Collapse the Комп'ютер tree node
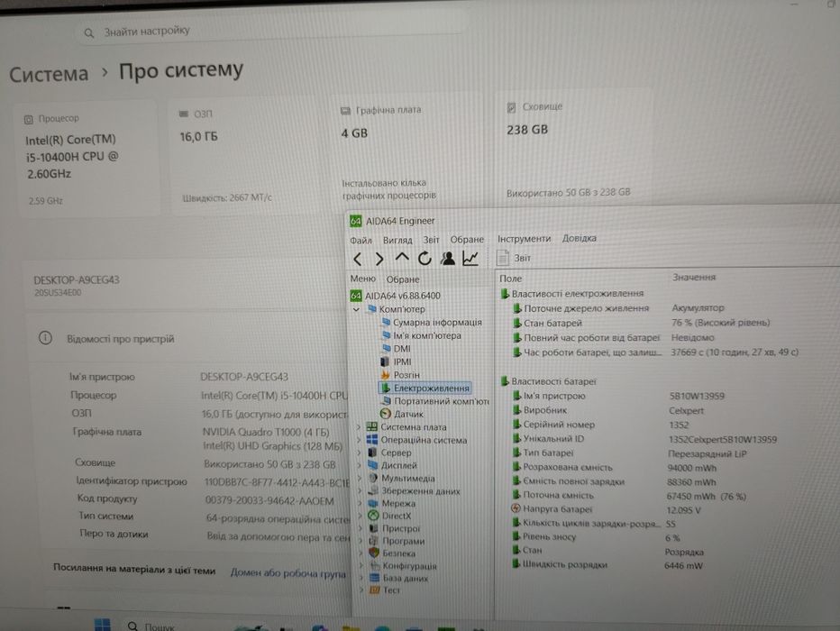840x631 pixels. [356, 309]
